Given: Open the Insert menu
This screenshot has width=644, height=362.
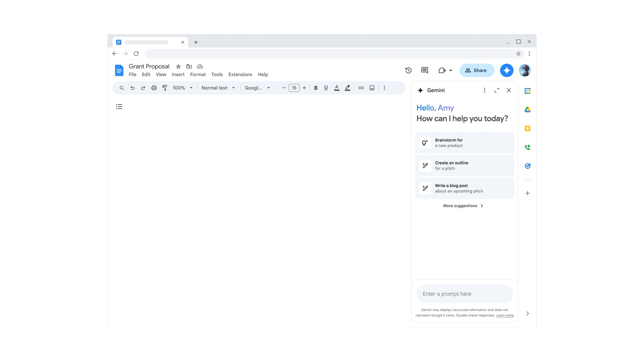Looking at the screenshot, I should [x=178, y=74].
